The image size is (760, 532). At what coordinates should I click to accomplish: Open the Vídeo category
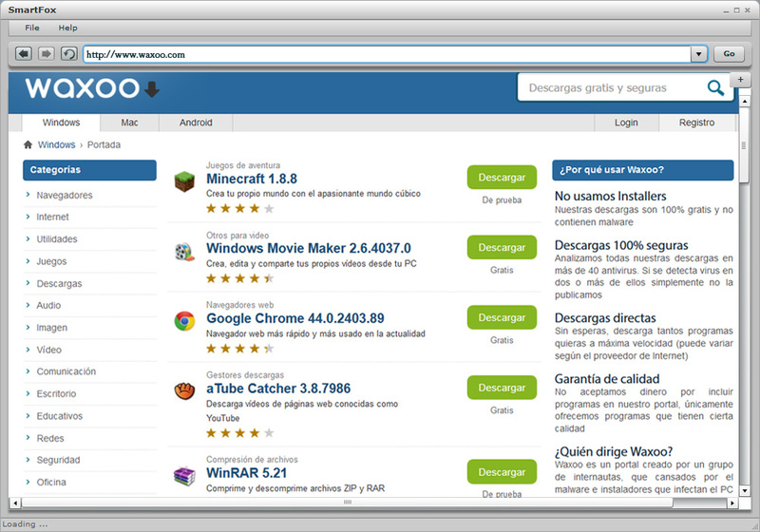[x=49, y=350]
